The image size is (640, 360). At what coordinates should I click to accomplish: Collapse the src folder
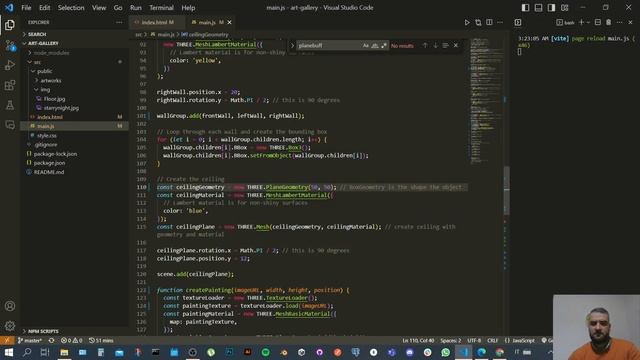[37, 62]
